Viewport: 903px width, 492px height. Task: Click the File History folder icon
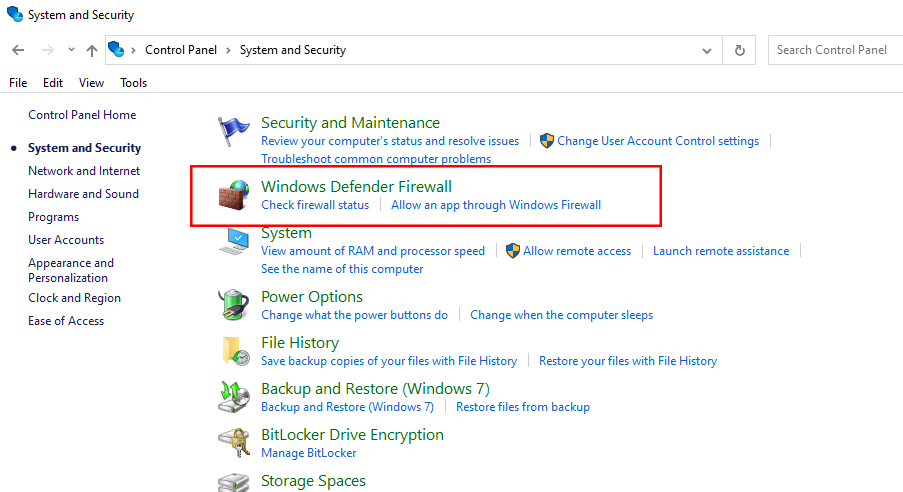tap(234, 351)
